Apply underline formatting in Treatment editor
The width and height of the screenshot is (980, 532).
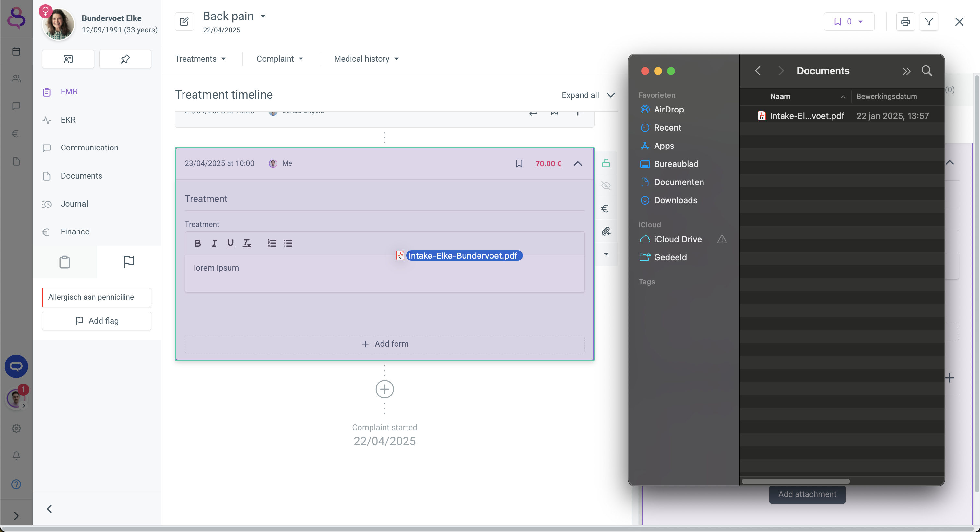pyautogui.click(x=230, y=243)
